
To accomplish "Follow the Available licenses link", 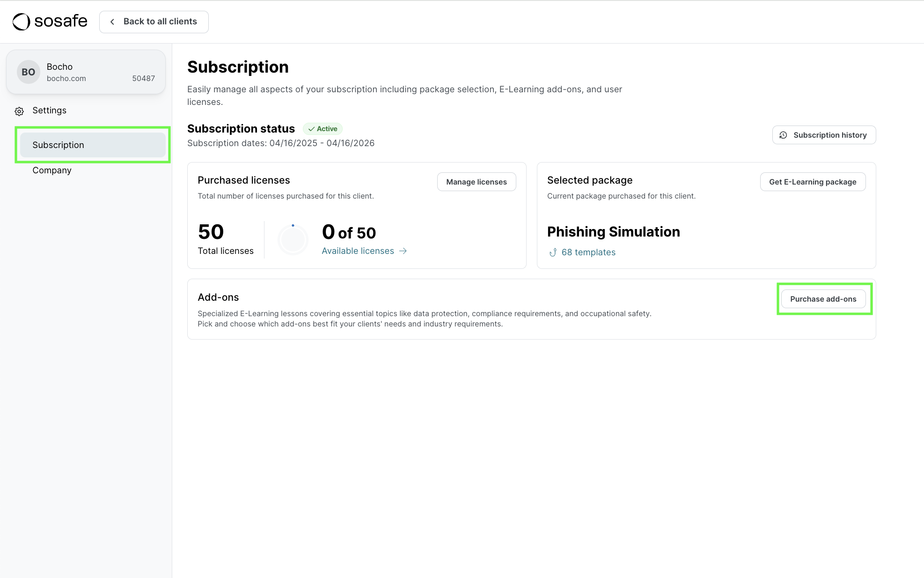I will 358,251.
